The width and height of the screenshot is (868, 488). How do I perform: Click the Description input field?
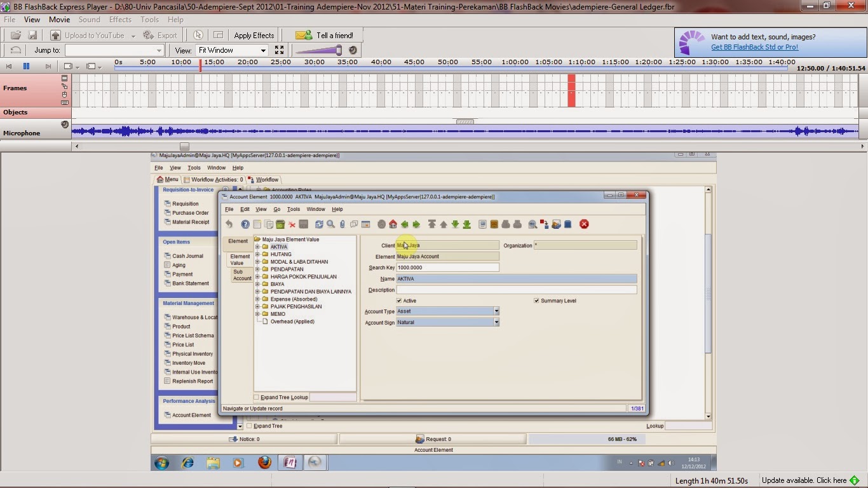click(x=516, y=290)
